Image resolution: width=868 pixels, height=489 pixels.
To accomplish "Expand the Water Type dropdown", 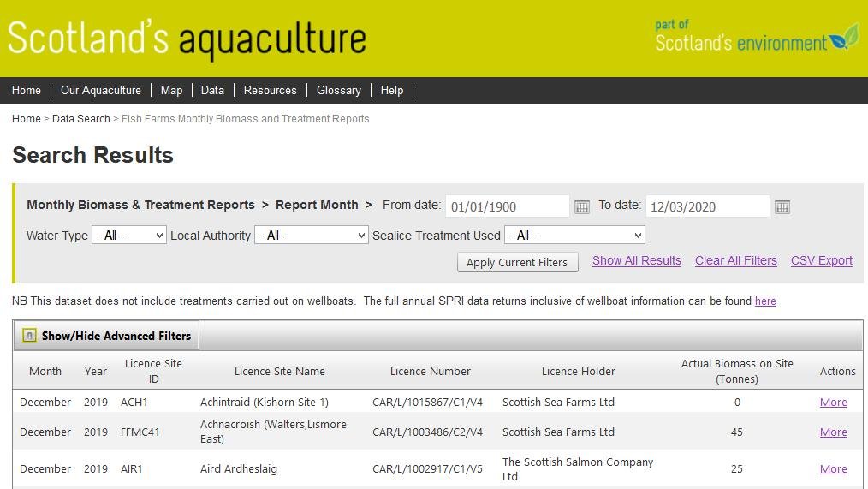I will point(129,236).
